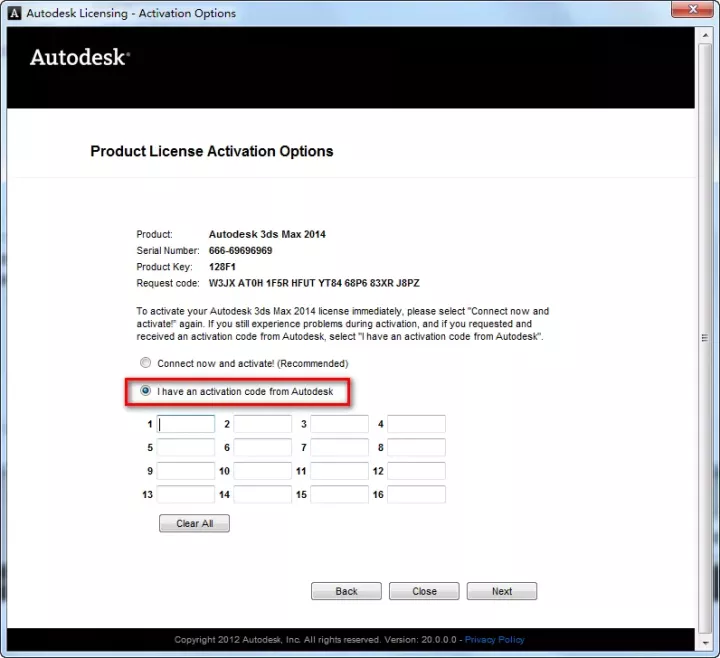720x658 pixels.
Task: Focus activation code field 9
Action: pos(186,471)
